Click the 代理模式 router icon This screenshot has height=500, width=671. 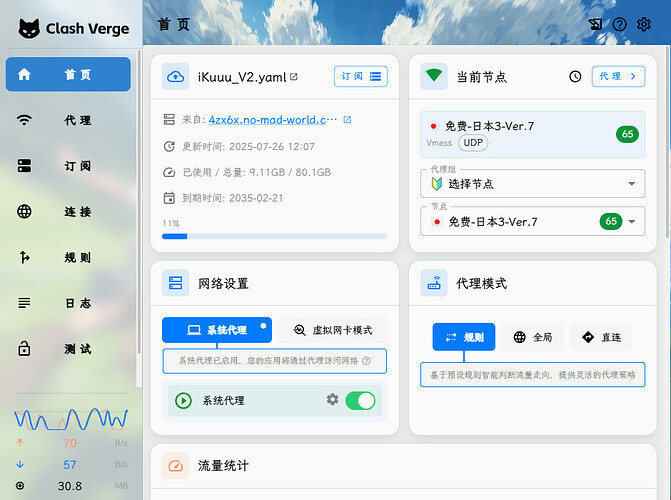(x=434, y=283)
